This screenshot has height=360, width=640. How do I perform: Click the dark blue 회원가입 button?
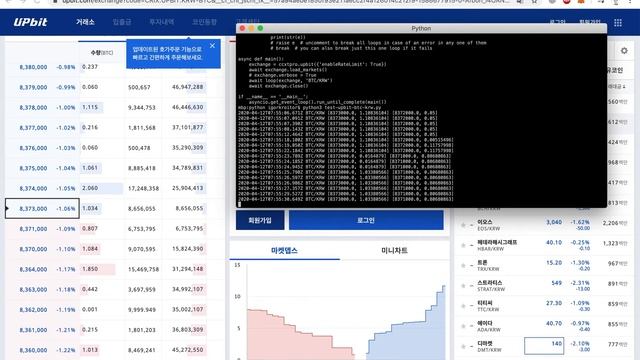click(260, 220)
